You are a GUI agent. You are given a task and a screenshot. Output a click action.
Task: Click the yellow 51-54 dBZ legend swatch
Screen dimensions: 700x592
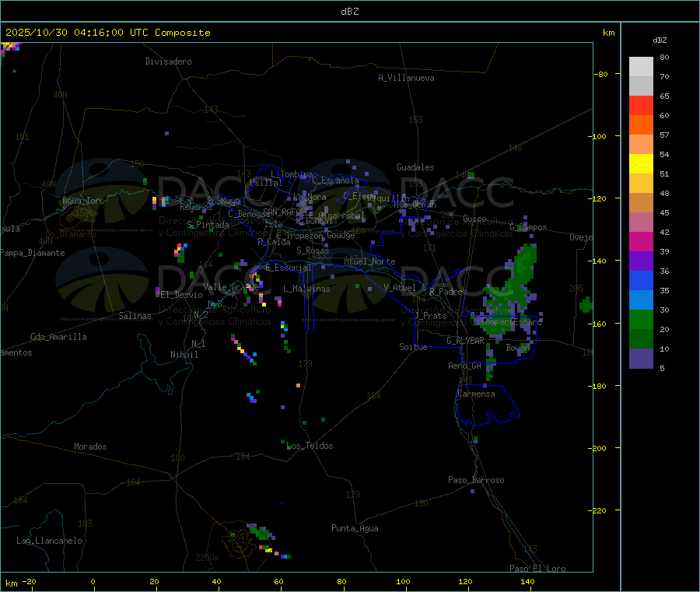point(641,164)
